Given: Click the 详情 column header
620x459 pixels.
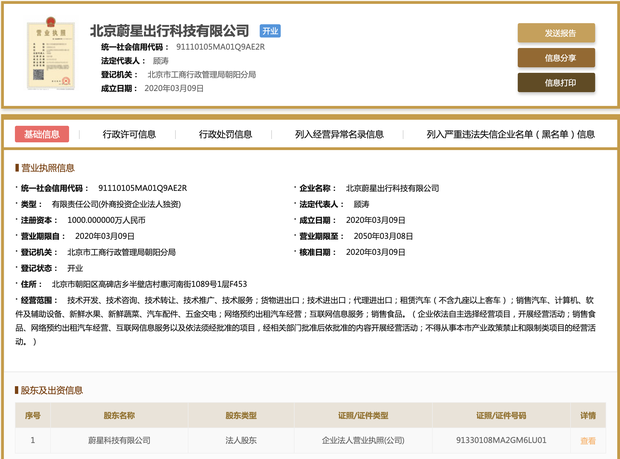Looking at the screenshot, I should coord(588,416).
